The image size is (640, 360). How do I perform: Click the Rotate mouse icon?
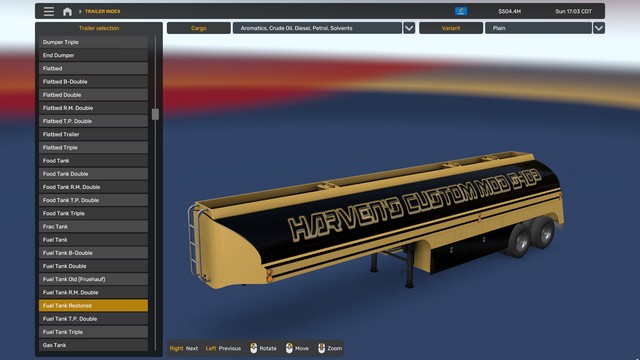(253, 348)
